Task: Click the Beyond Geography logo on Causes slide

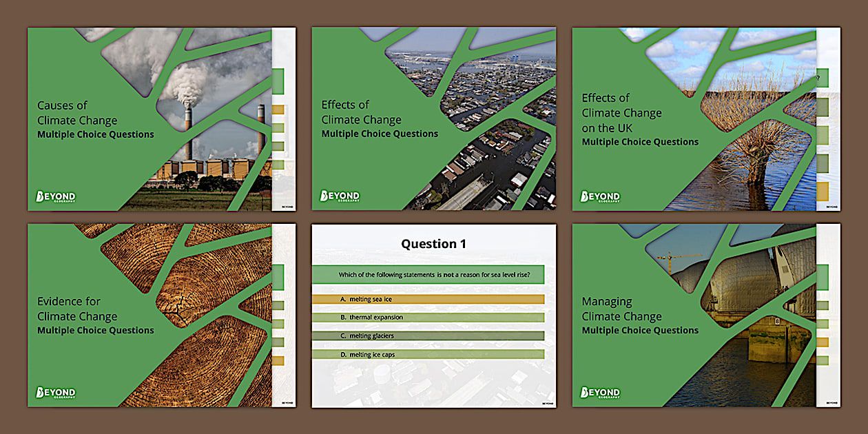Action: click(x=55, y=196)
